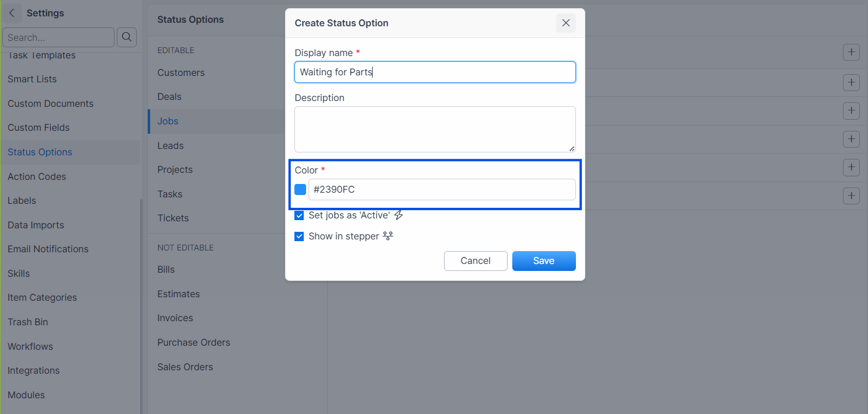Screen dimensions: 868x414
Task: Click into the Description text area
Action: coord(435,129)
